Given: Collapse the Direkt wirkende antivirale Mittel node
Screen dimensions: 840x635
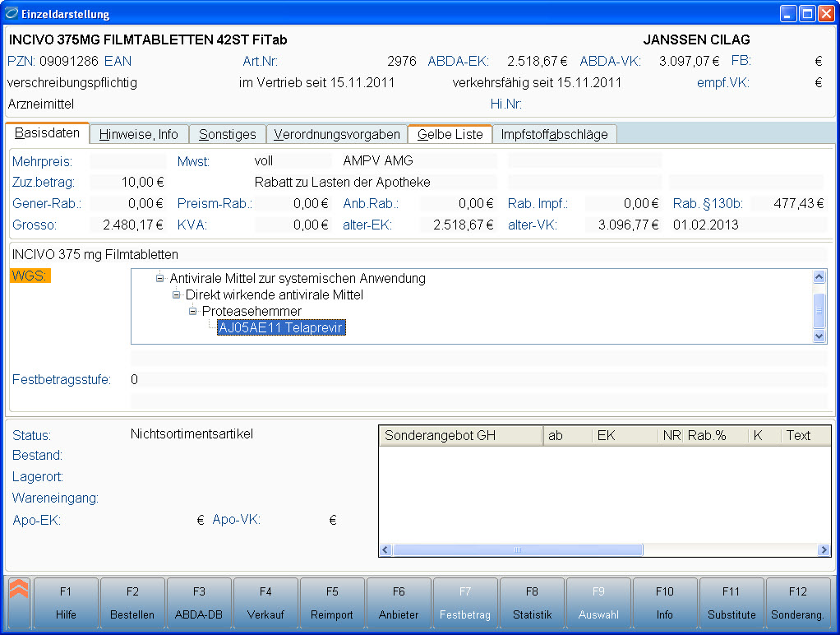Looking at the screenshot, I should (x=176, y=295).
